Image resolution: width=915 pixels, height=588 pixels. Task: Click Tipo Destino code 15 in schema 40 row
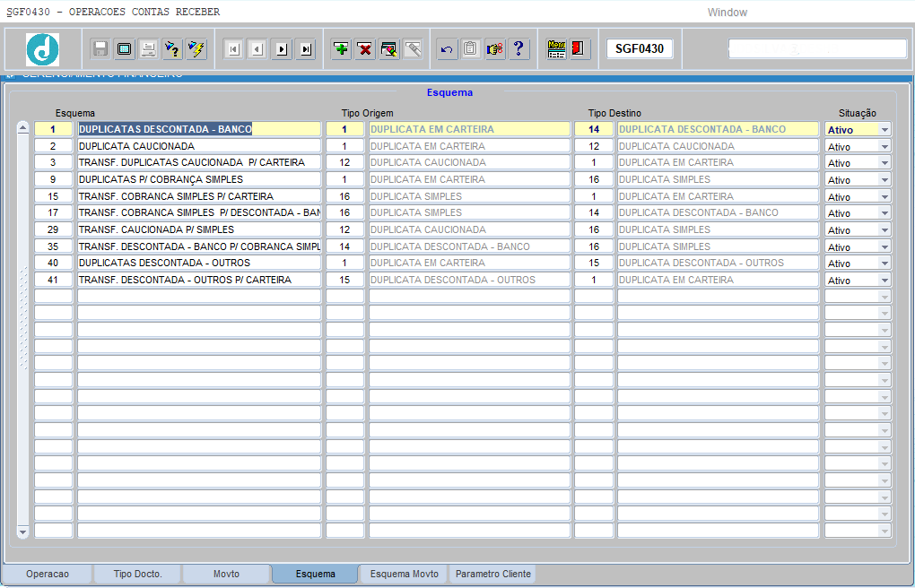(594, 263)
